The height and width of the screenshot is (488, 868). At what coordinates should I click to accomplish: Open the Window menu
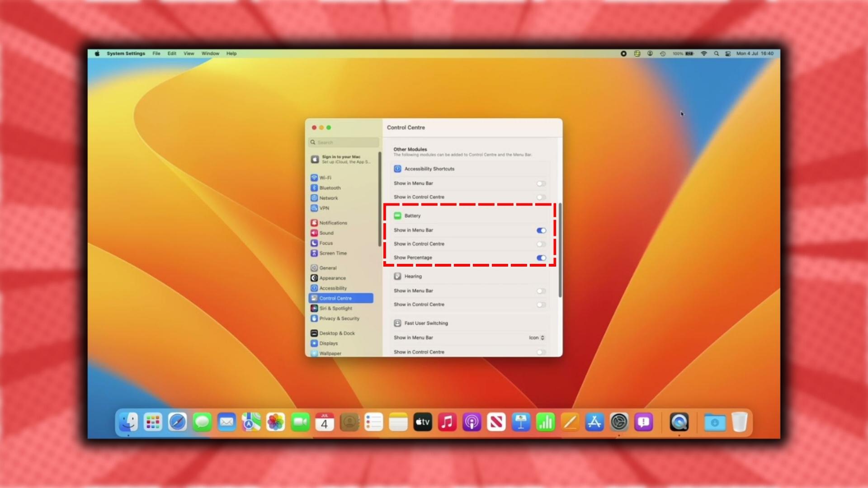click(210, 53)
